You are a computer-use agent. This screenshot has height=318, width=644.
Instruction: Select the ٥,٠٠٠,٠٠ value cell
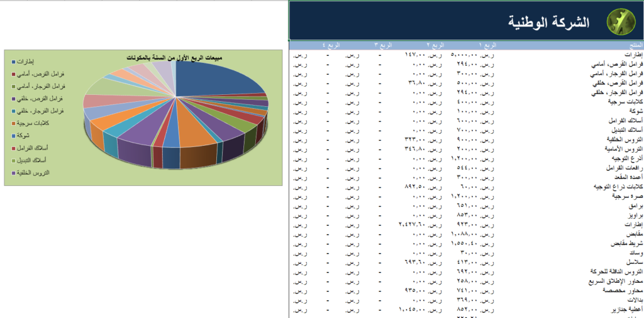[x=473, y=54]
